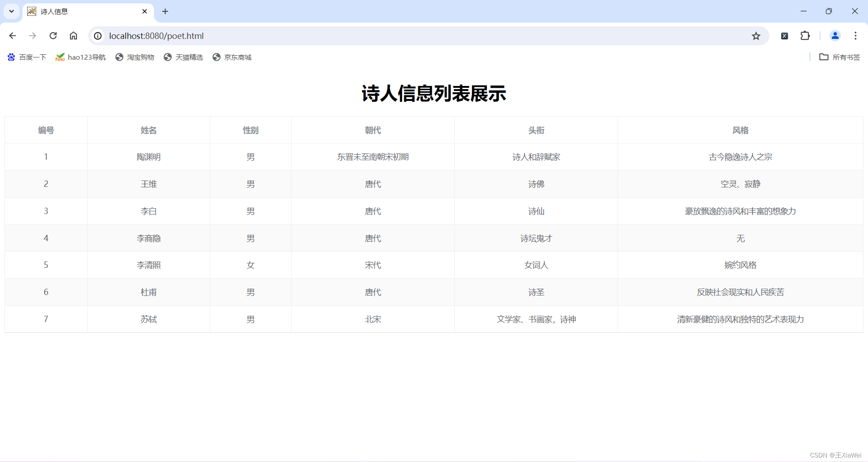This screenshot has height=462, width=868.
Task: Select the name cell 李商隐
Action: [x=149, y=238]
